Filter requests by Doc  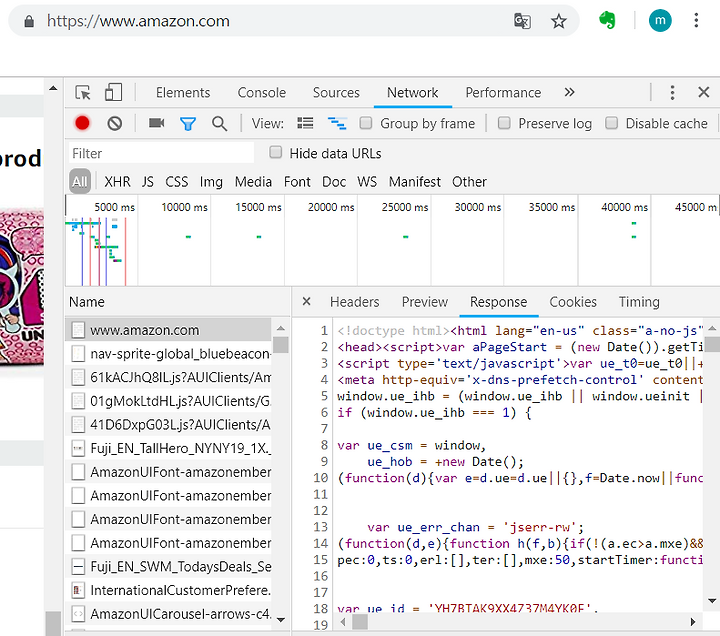[x=334, y=182]
